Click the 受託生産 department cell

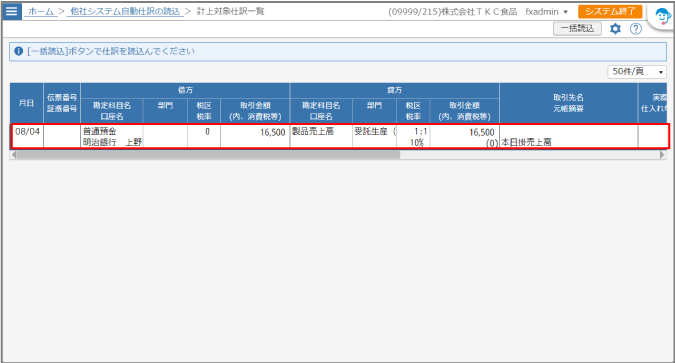click(x=375, y=136)
